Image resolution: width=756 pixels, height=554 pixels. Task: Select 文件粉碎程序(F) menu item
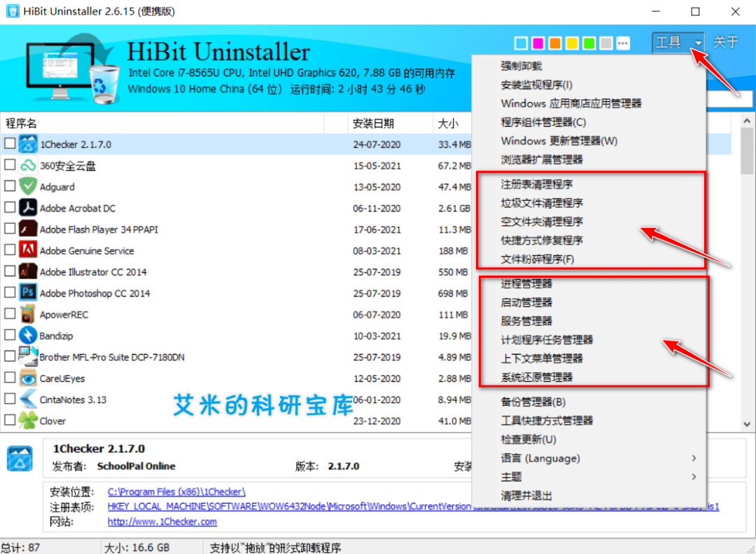point(589,260)
